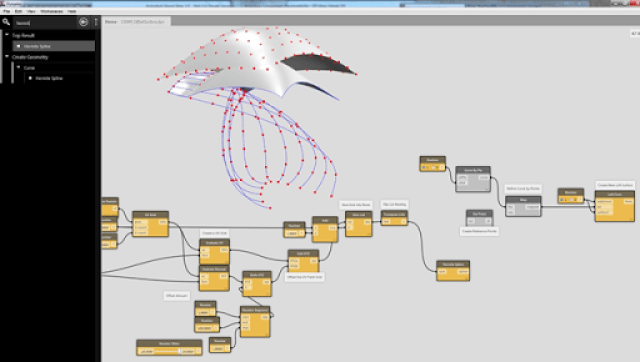The height and width of the screenshot is (362, 640).
Task: Click value field of Number node under Number Sequence
Action: [218, 349]
